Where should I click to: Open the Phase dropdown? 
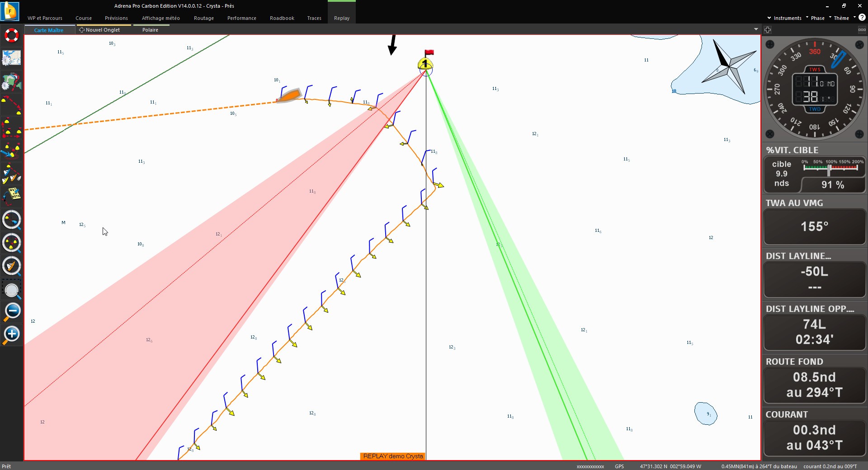pyautogui.click(x=817, y=18)
